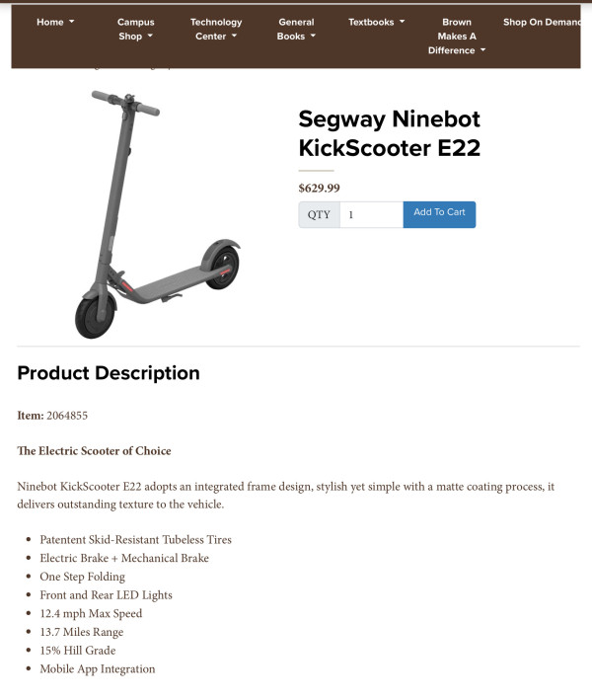Focus the QTY quantity input field
This screenshot has width=592, height=700.
click(x=372, y=214)
